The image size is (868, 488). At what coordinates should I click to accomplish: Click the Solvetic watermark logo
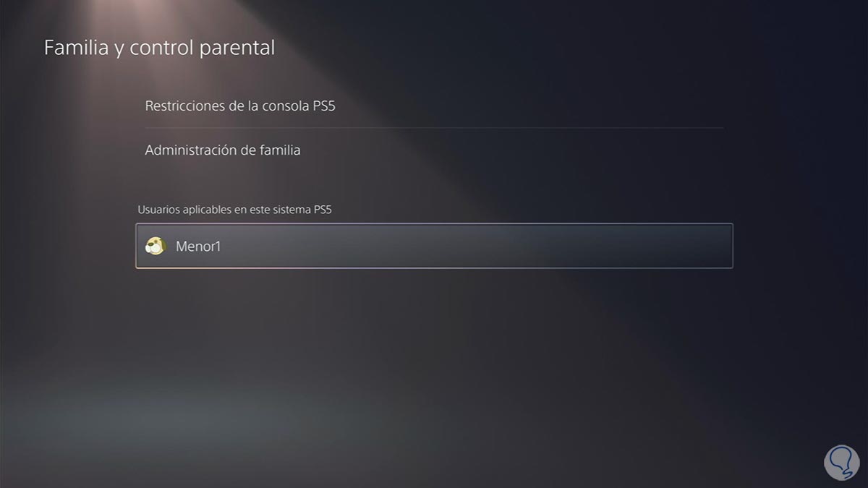click(839, 458)
